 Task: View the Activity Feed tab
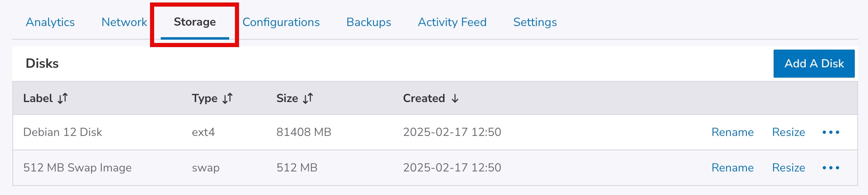(452, 22)
